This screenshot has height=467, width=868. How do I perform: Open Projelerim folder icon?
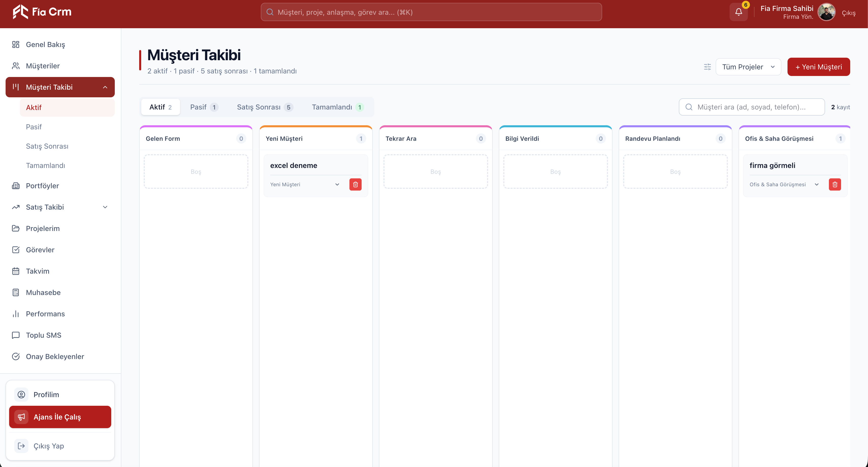(x=16, y=228)
